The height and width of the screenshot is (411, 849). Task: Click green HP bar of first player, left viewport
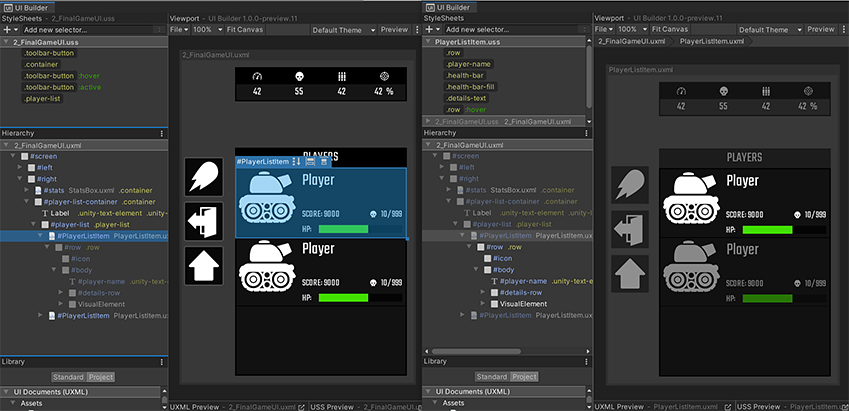tap(343, 230)
